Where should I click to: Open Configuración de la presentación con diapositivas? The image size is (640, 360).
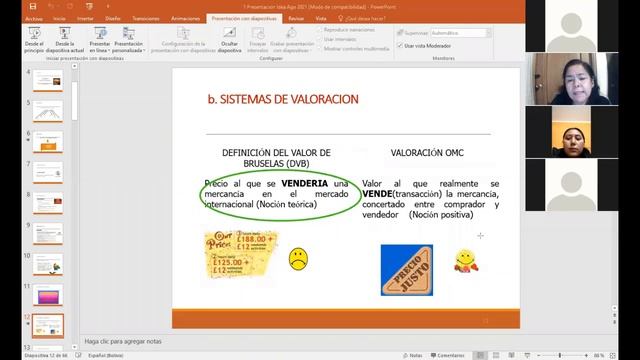[x=183, y=40]
